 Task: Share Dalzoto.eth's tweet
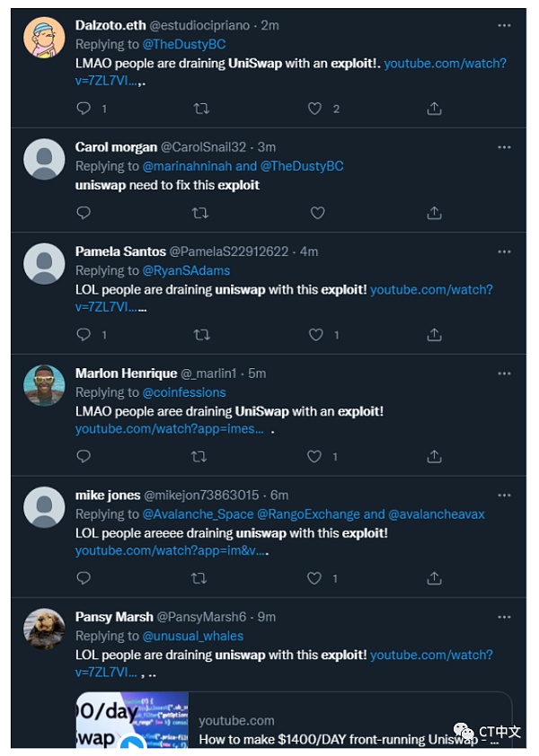(434, 109)
